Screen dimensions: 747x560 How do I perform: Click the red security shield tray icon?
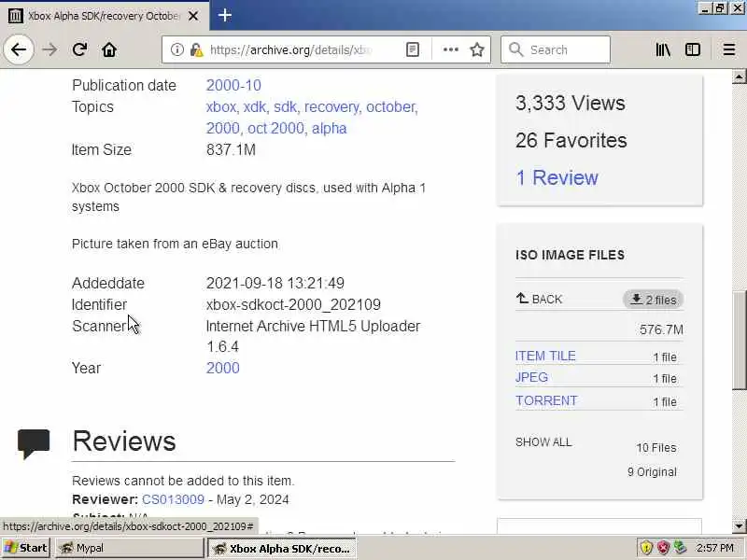[663, 548]
